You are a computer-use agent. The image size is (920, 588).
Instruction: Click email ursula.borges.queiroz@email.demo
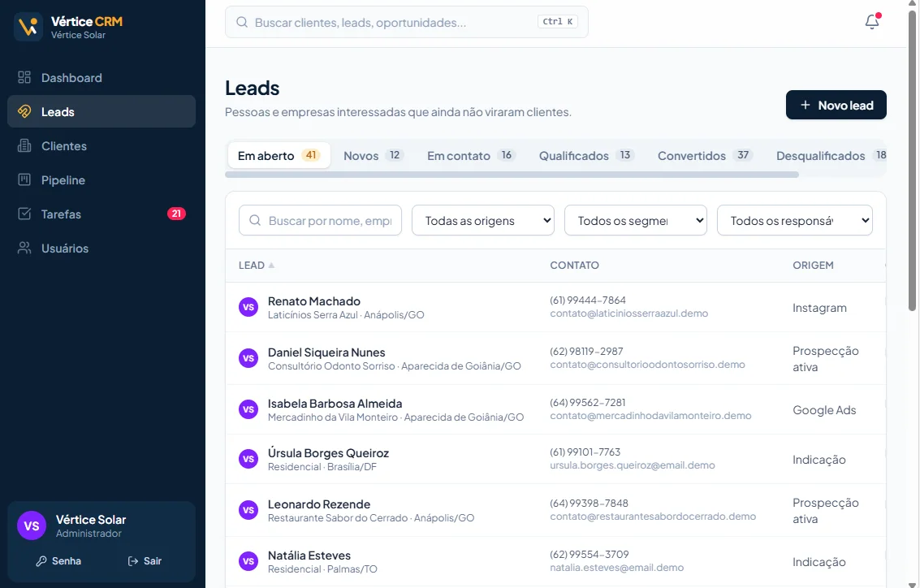tap(633, 465)
